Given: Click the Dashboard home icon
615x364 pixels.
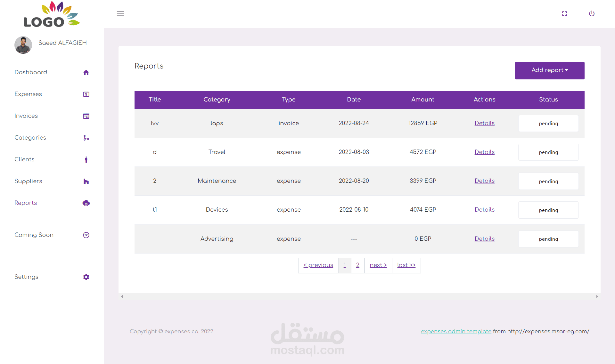Looking at the screenshot, I should (86, 72).
